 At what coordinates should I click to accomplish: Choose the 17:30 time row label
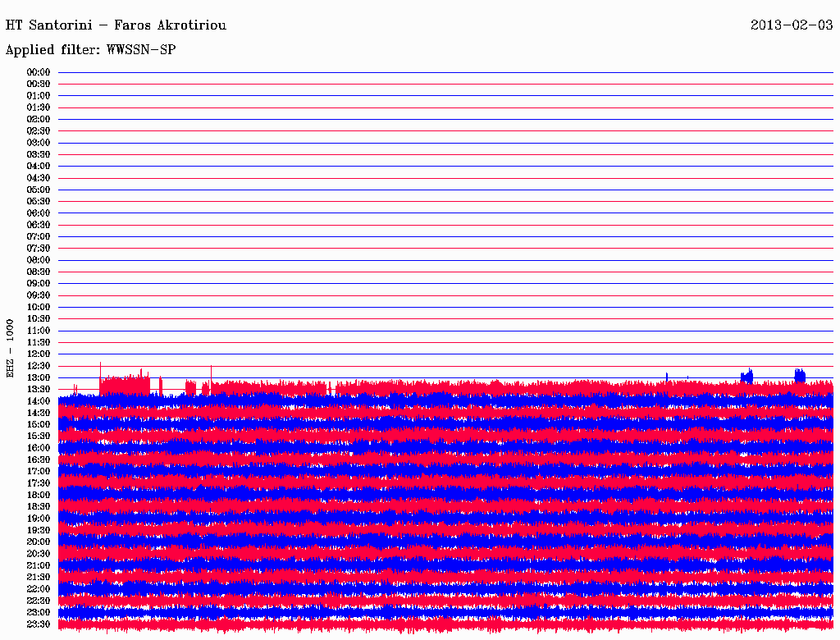click(x=39, y=483)
